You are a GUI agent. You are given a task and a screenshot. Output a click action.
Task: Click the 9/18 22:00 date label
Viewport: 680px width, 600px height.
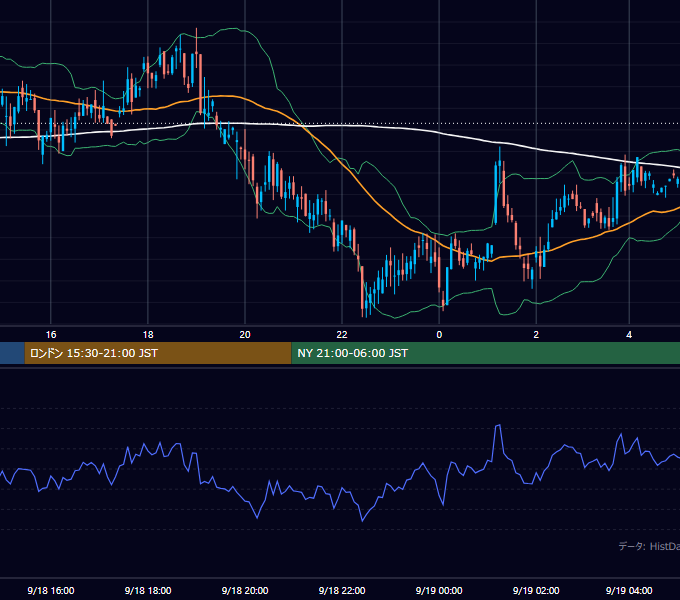[342, 590]
